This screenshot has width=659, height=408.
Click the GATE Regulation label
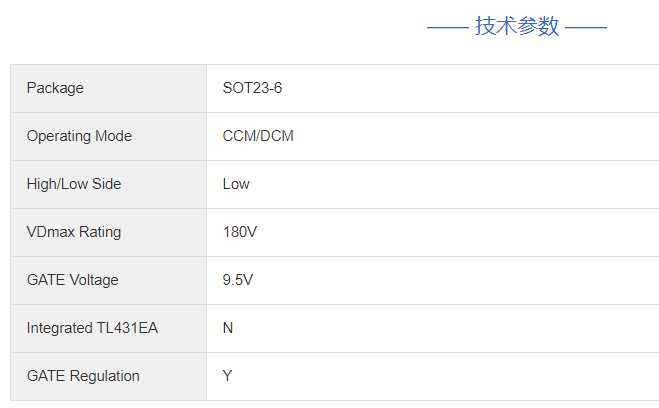[x=83, y=376]
